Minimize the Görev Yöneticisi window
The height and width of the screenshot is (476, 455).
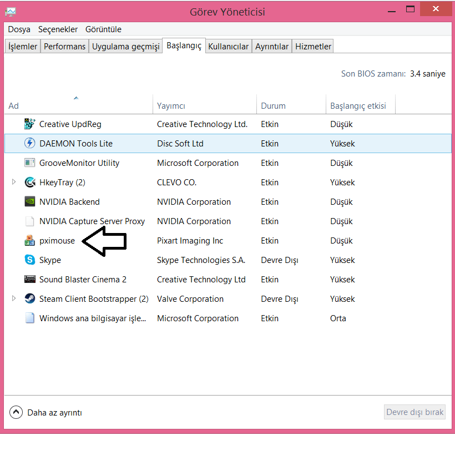click(x=392, y=11)
